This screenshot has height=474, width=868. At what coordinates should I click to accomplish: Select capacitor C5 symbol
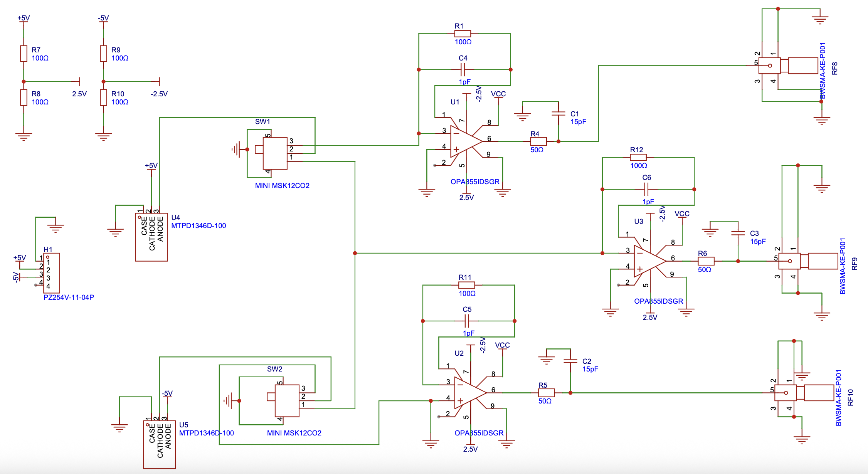point(467,321)
